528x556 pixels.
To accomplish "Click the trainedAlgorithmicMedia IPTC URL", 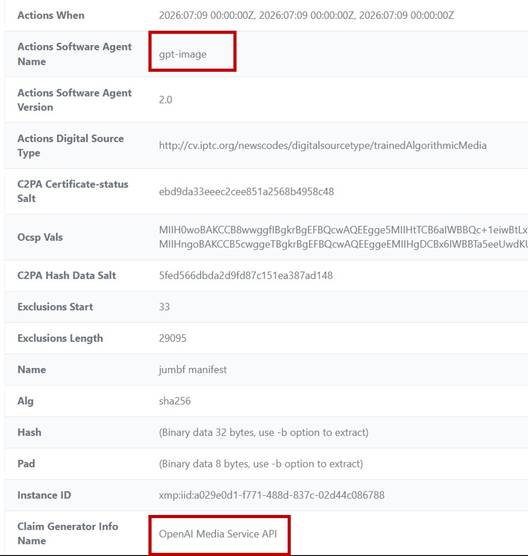I will [x=323, y=145].
